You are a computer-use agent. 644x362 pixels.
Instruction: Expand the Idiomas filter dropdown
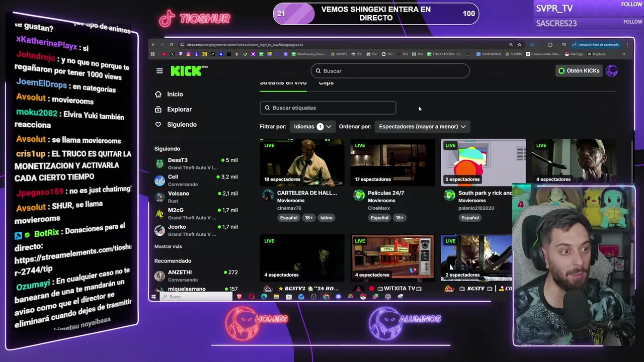pos(312,127)
